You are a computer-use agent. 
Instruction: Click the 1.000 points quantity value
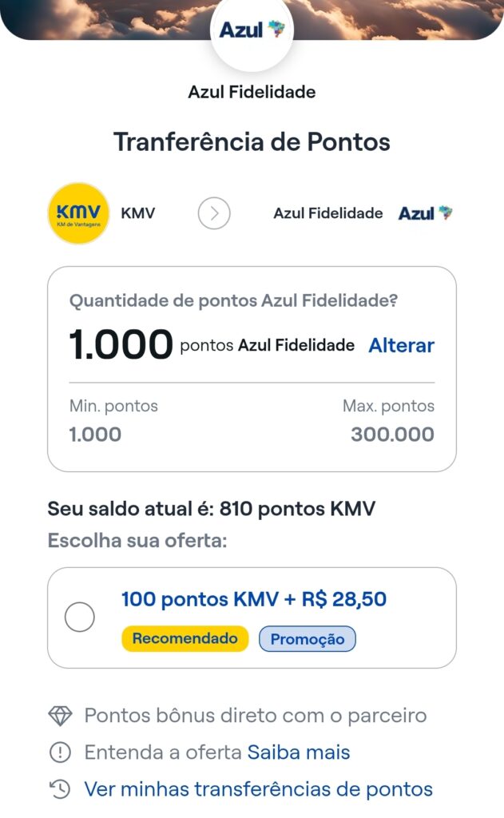point(121,346)
